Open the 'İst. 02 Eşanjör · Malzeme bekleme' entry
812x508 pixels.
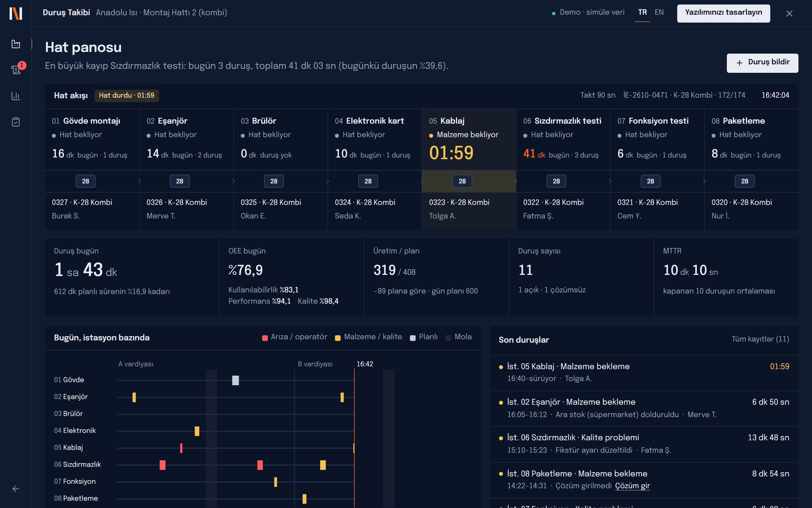[x=644, y=408]
